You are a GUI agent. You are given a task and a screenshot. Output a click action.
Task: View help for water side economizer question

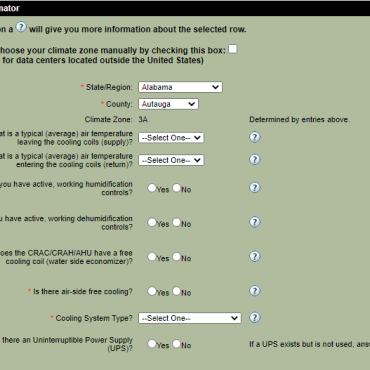pos(255,256)
